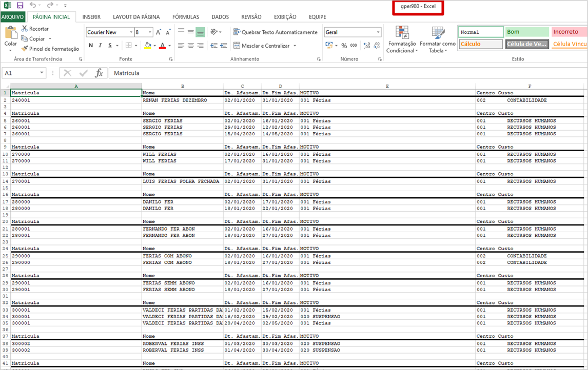Align text right

(201, 45)
